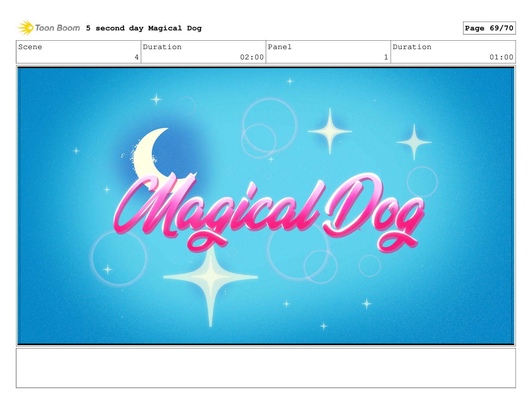
Task: Select panel number value '1'
Action: (x=386, y=57)
